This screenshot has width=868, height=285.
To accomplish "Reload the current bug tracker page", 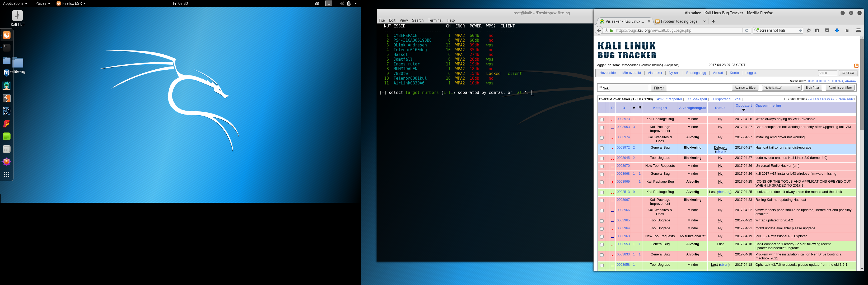I will 746,30.
